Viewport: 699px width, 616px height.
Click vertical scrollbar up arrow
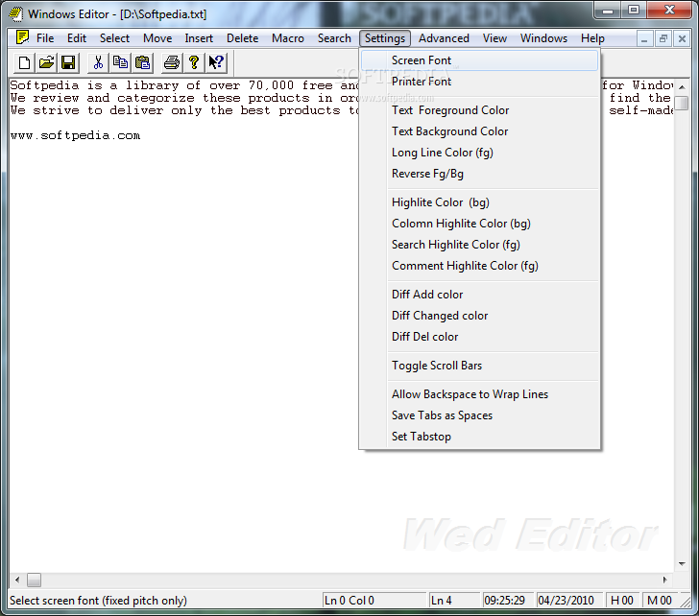pos(682,86)
